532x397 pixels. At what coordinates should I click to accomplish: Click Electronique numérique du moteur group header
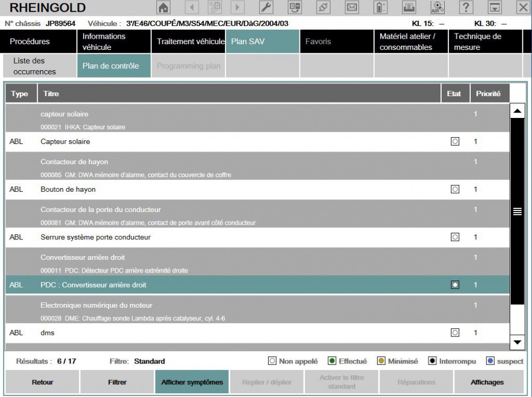257,309
